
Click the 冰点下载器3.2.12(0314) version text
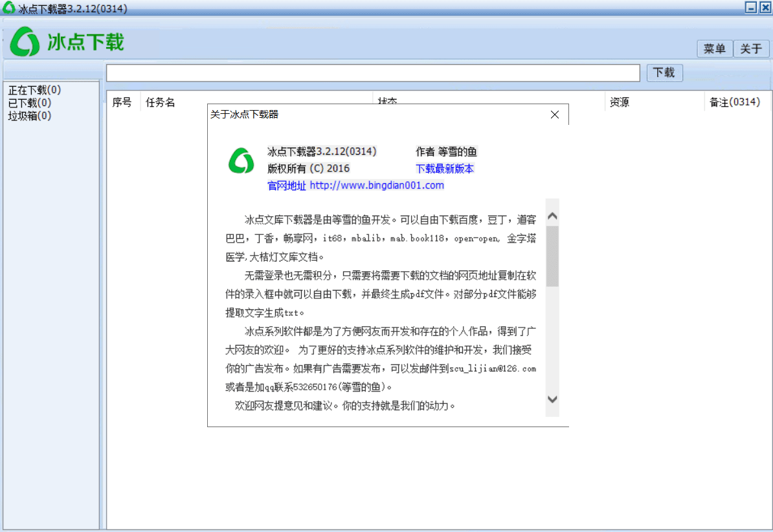pos(321,151)
